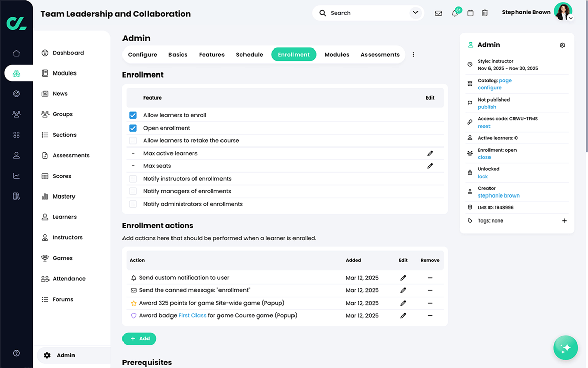This screenshot has height=368, width=588.
Task: Open the library icon in the dark sidebar
Action: pos(16,195)
